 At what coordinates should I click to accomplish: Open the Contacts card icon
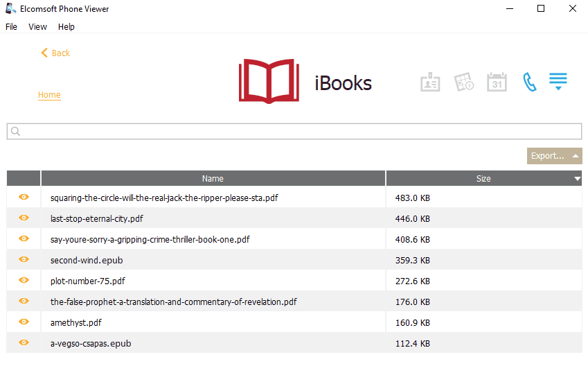click(x=430, y=82)
